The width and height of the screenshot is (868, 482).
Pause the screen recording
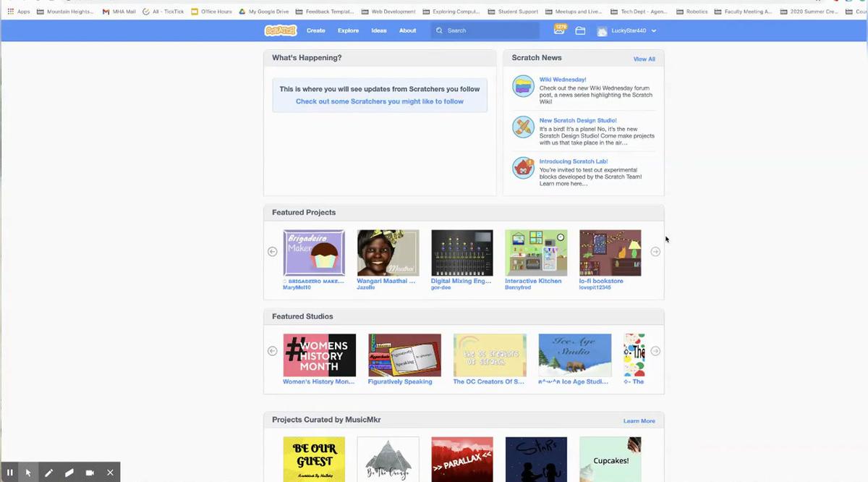(x=10, y=473)
